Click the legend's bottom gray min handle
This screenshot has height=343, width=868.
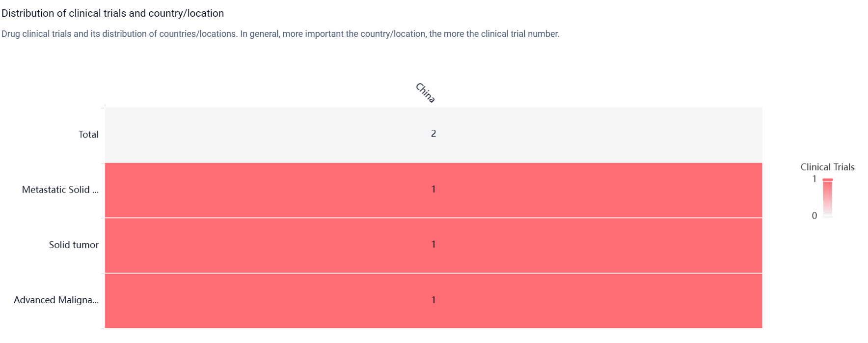(x=828, y=216)
